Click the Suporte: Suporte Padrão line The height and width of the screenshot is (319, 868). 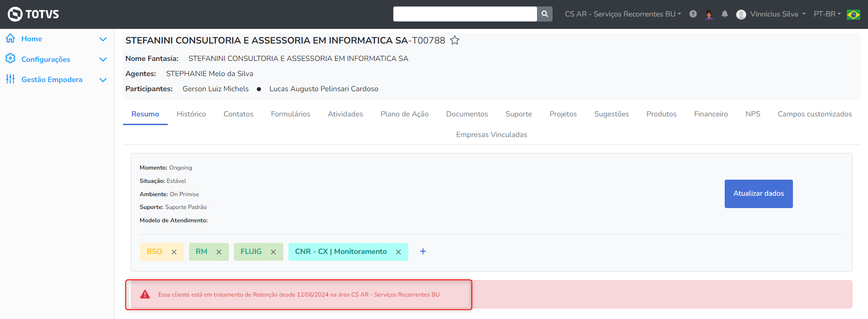173,207
